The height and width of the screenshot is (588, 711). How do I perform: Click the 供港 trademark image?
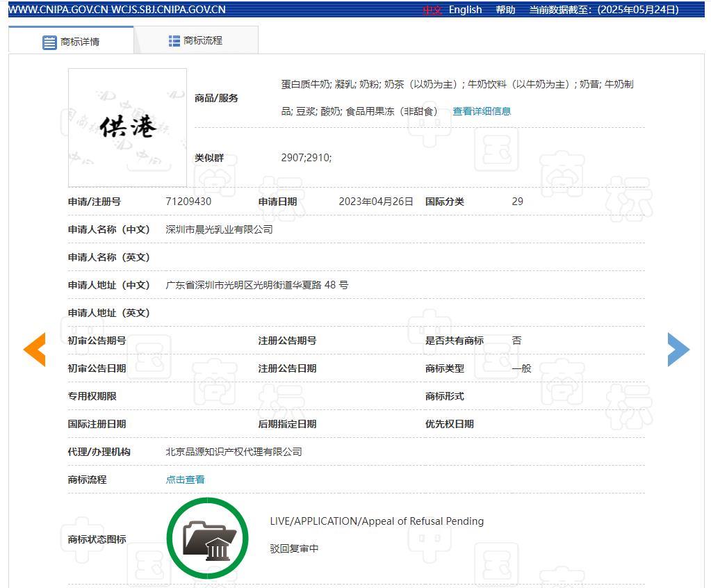coord(127,127)
